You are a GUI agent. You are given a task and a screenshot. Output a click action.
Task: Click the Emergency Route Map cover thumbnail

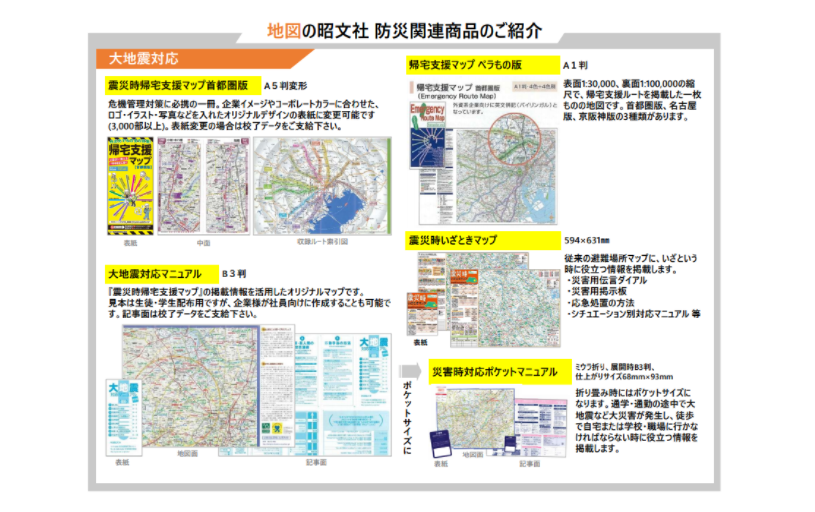(x=428, y=135)
